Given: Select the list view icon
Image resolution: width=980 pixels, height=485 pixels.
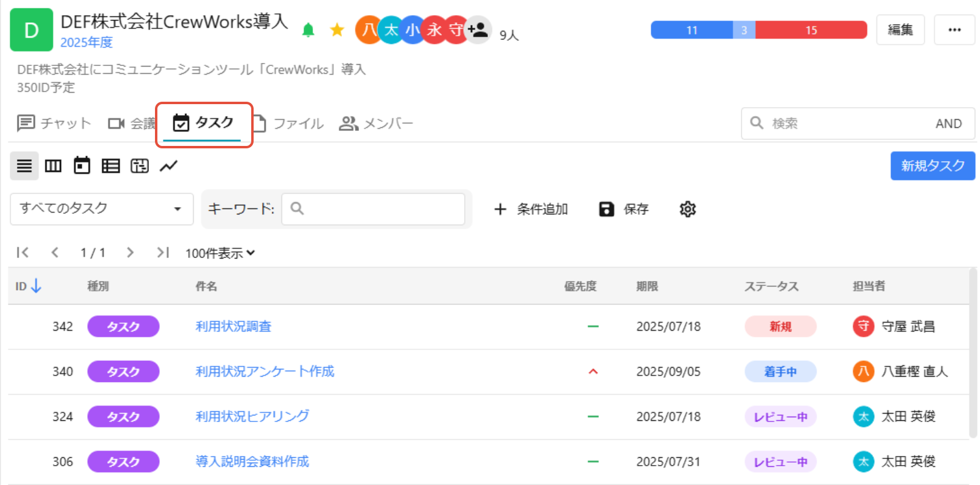Looking at the screenshot, I should click(x=24, y=166).
